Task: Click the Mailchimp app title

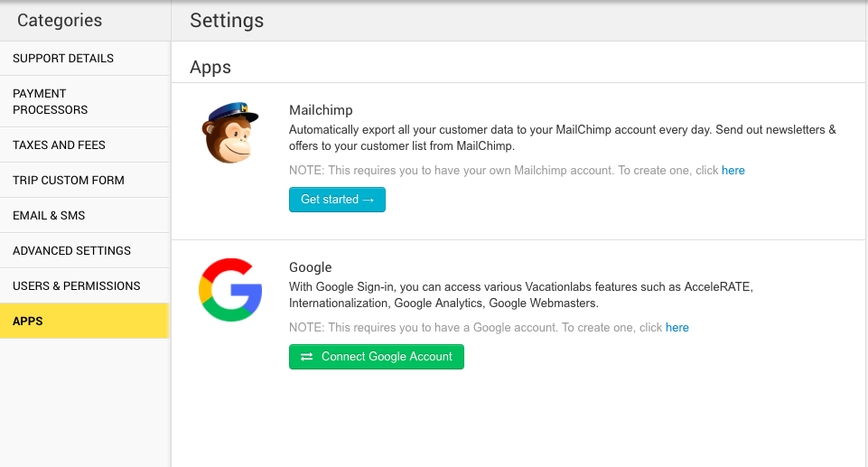Action: pos(321,110)
